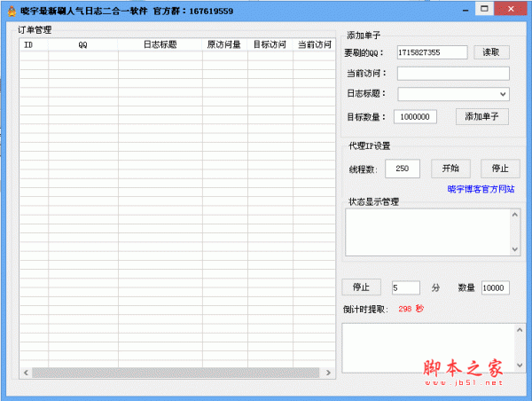This screenshot has width=532, height=401.
Task: Click the 订单管理 group label
Action: click(x=35, y=30)
